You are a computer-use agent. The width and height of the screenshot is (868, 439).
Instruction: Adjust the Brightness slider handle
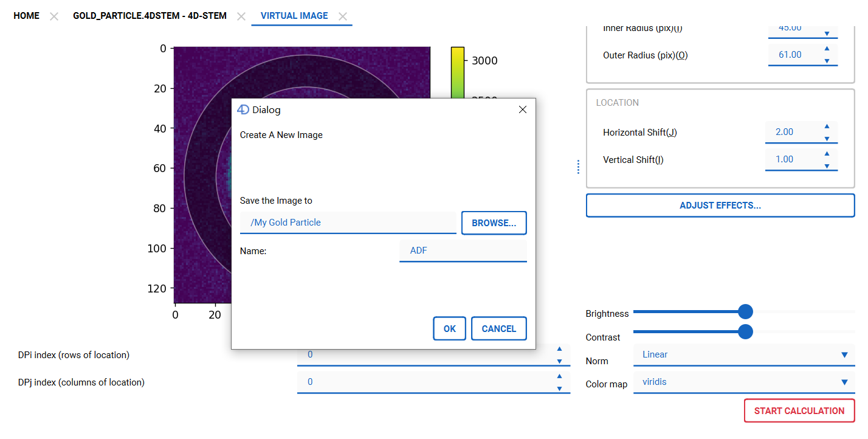(x=745, y=312)
